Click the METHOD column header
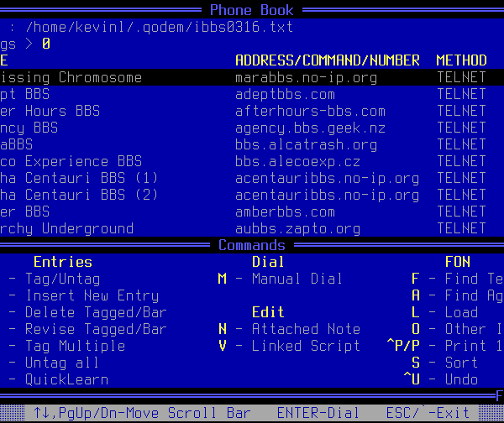This screenshot has height=423, width=504. [461, 60]
